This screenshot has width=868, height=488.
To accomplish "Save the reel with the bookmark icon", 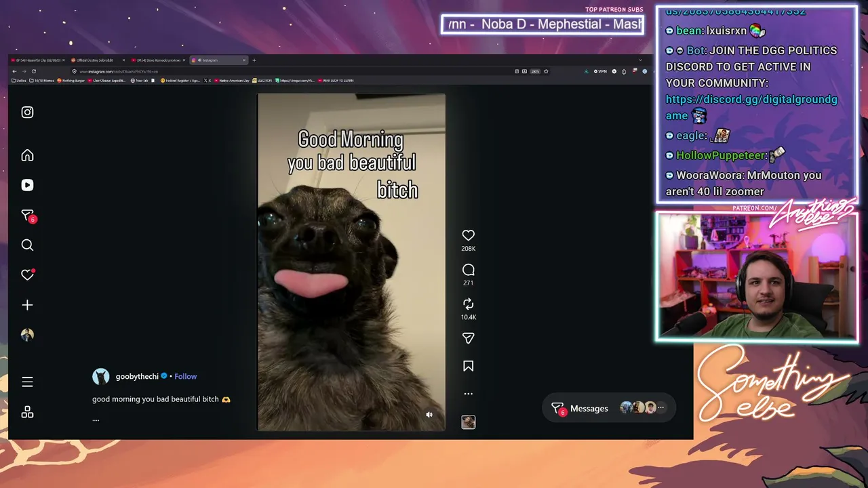I will click(x=468, y=366).
